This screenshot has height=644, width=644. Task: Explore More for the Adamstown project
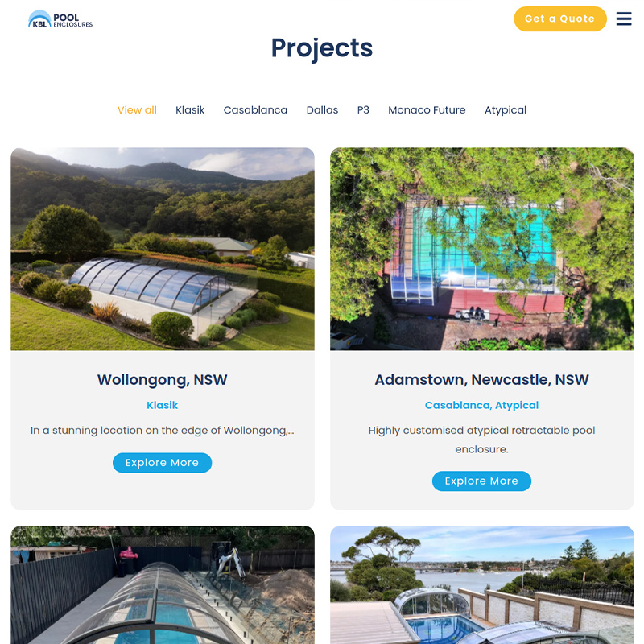tap(481, 481)
